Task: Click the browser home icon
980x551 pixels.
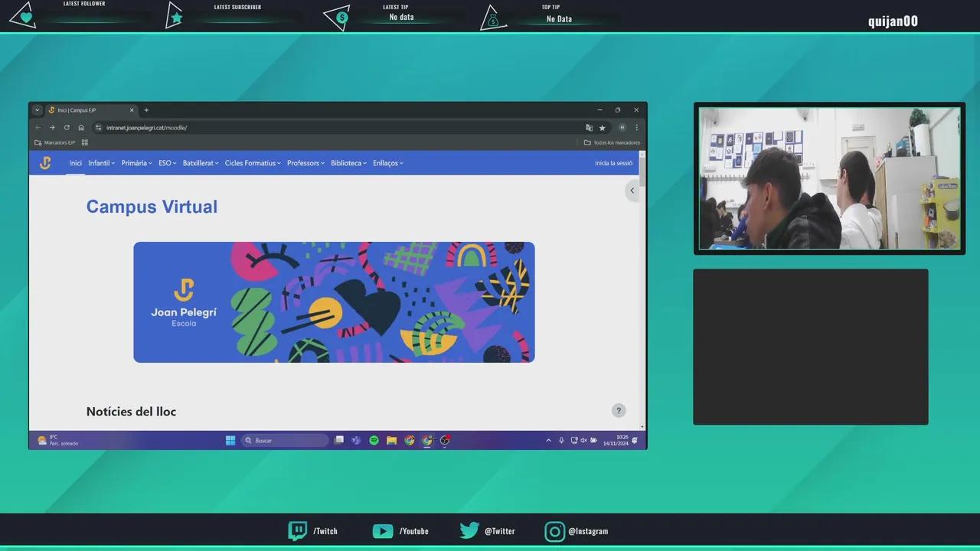Action: click(x=81, y=128)
